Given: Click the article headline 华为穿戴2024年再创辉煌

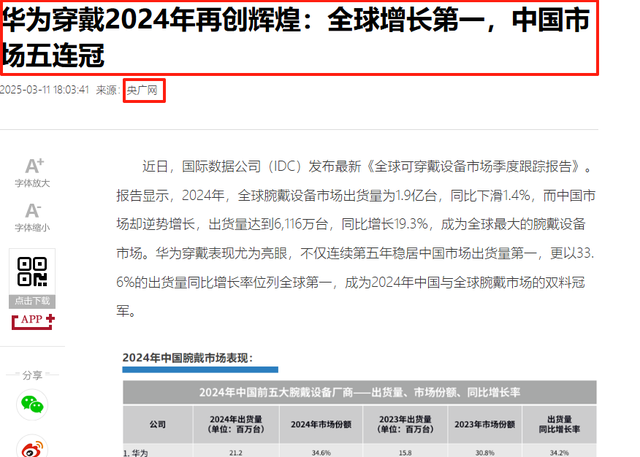Looking at the screenshot, I should [296, 37].
